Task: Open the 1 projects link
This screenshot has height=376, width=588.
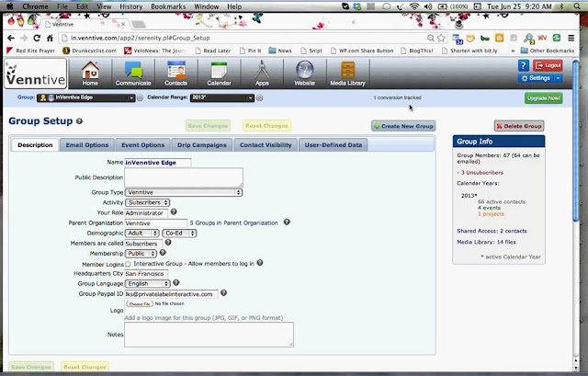Action: coord(491,214)
